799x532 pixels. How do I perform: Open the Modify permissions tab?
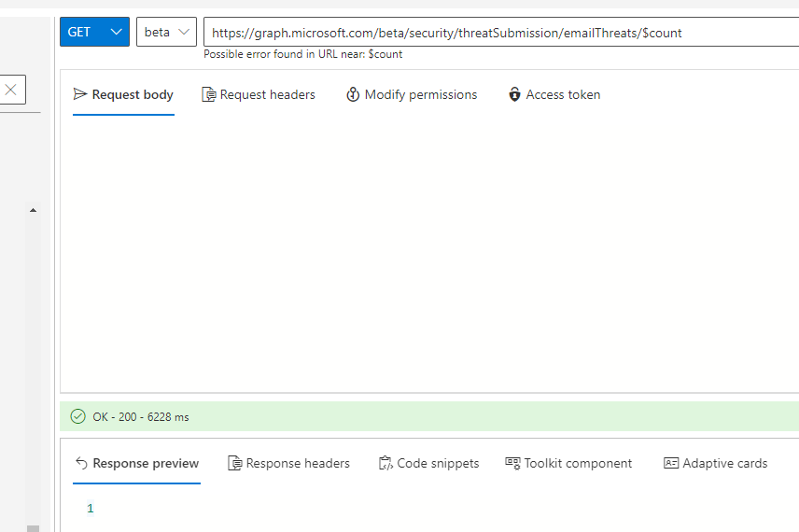(x=412, y=95)
